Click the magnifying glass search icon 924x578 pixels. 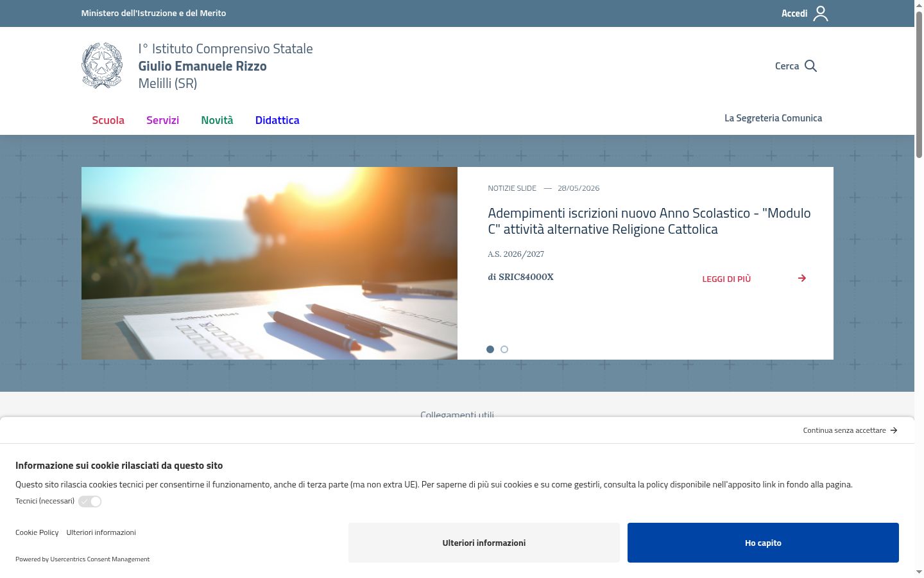point(810,66)
